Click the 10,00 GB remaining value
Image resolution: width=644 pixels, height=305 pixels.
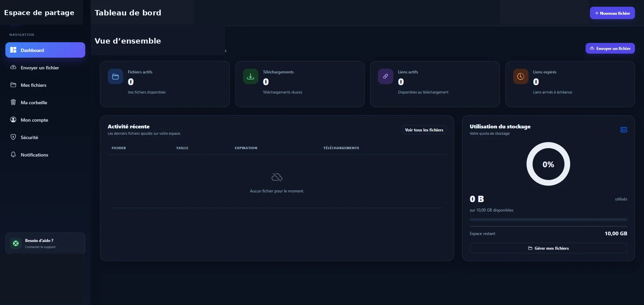click(616, 233)
